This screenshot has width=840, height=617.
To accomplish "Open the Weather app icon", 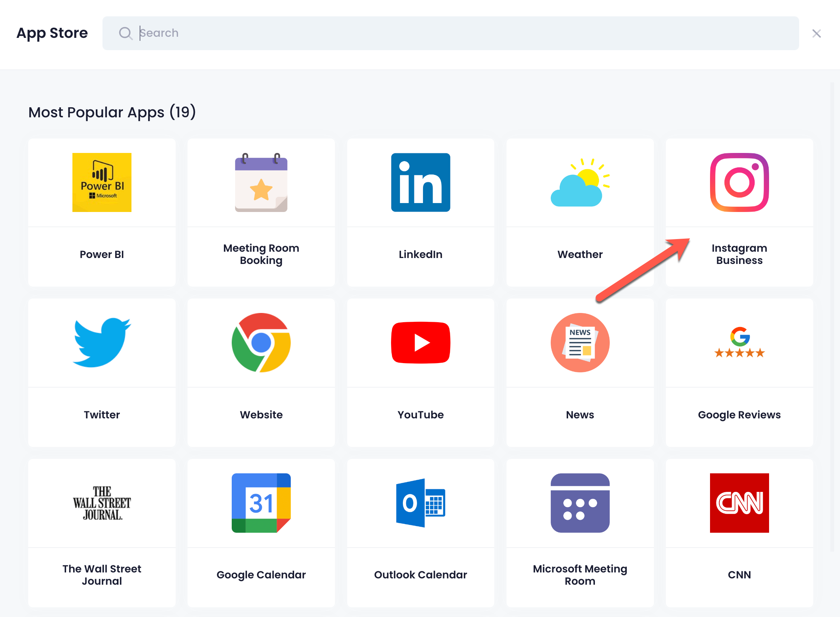I will (580, 182).
